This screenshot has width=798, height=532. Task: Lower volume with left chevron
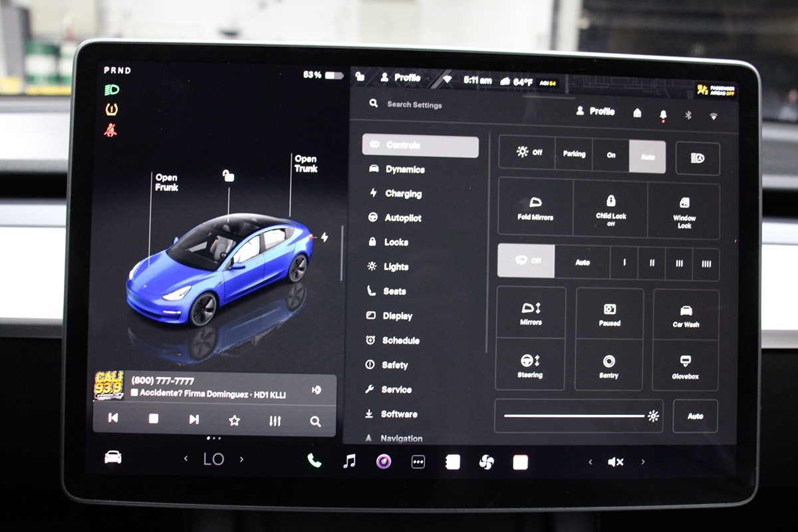[590, 462]
